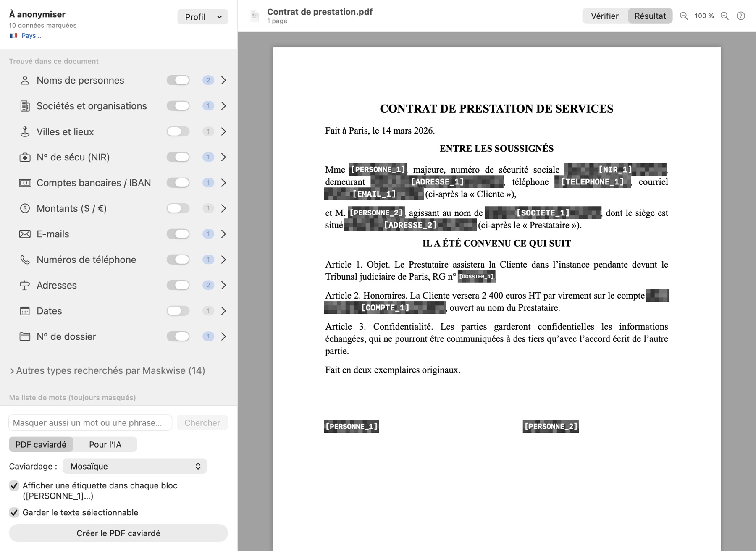Expand the Adresses row chevron
Viewport: 756px width, 551px height.
(223, 285)
